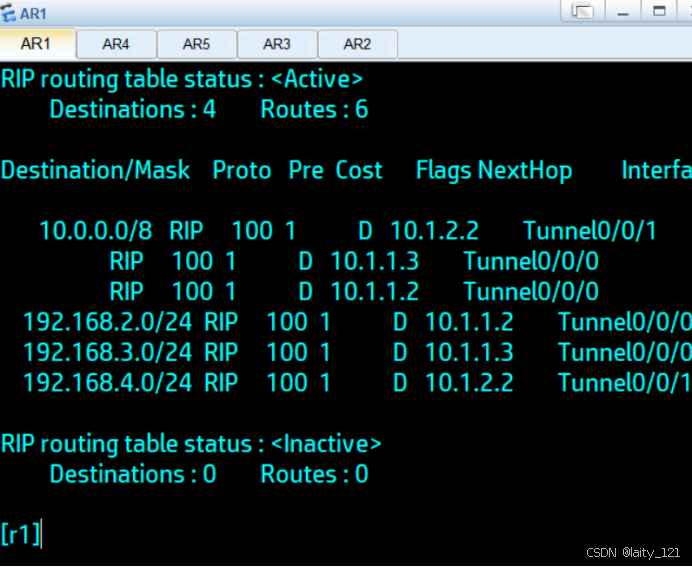Image resolution: width=692 pixels, height=567 pixels.
Task: Go to the AR2 tab
Action: [357, 44]
